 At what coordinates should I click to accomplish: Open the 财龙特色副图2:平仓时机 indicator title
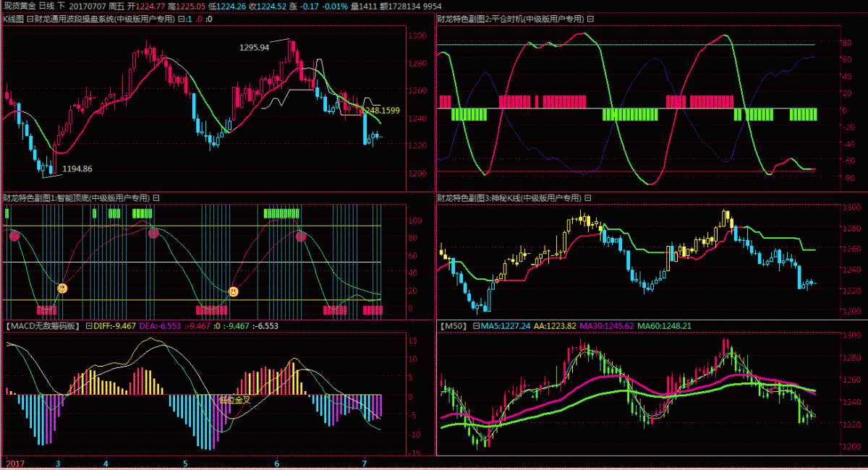pyautogui.click(x=511, y=19)
